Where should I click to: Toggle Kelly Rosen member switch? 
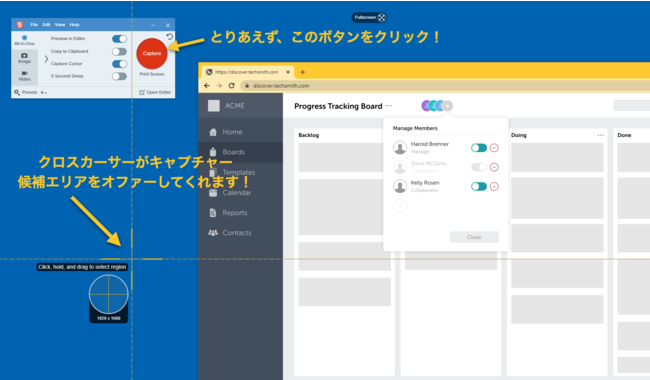(x=479, y=186)
